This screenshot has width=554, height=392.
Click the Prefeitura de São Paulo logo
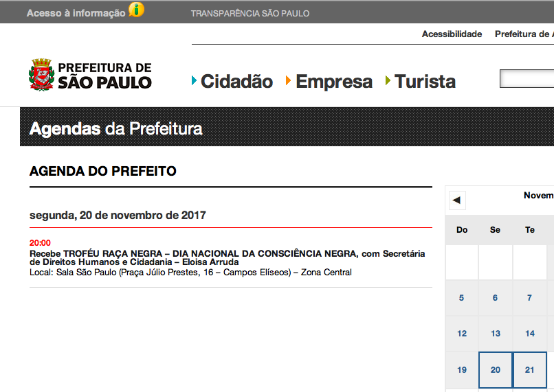(90, 76)
